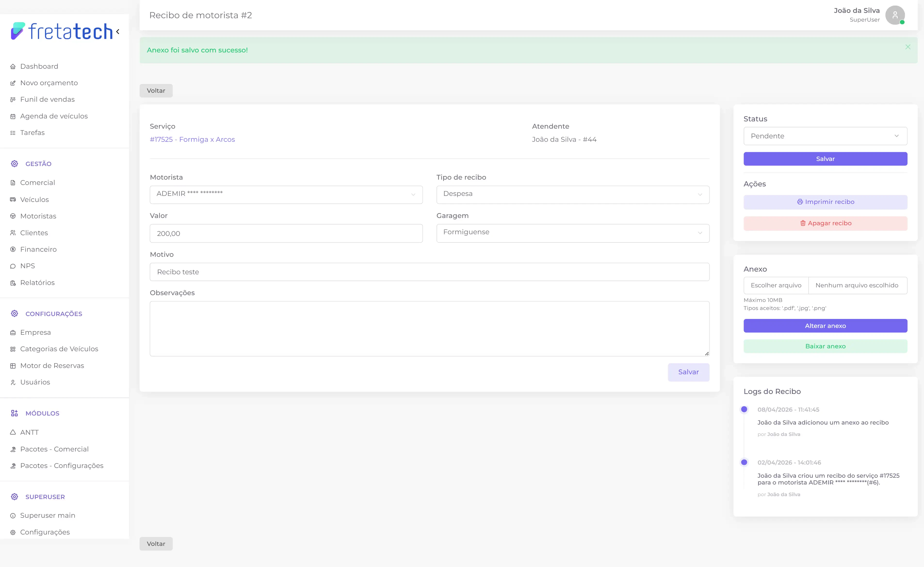Dismiss the success alert with the X
The height and width of the screenshot is (567, 924).
(x=908, y=47)
